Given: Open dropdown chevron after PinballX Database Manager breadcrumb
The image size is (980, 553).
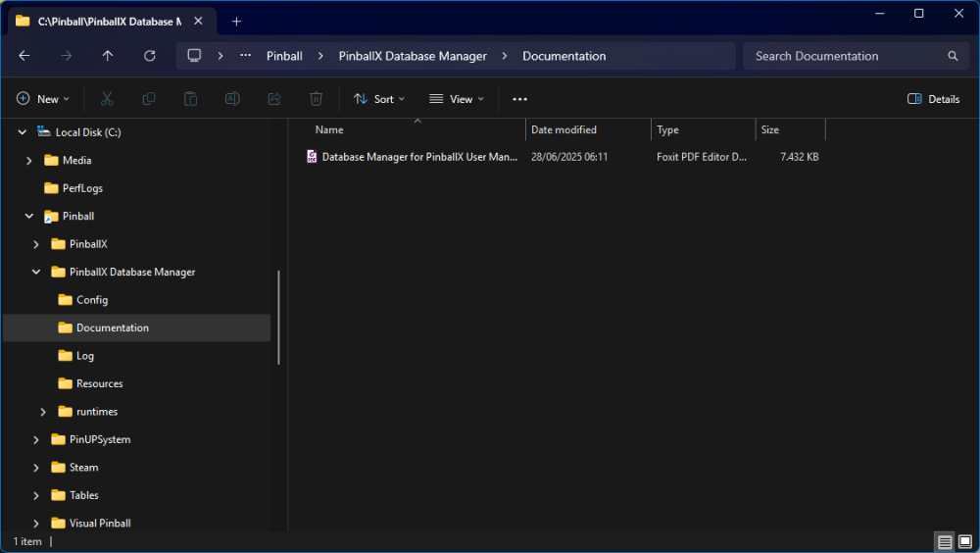Looking at the screenshot, I should [x=505, y=56].
